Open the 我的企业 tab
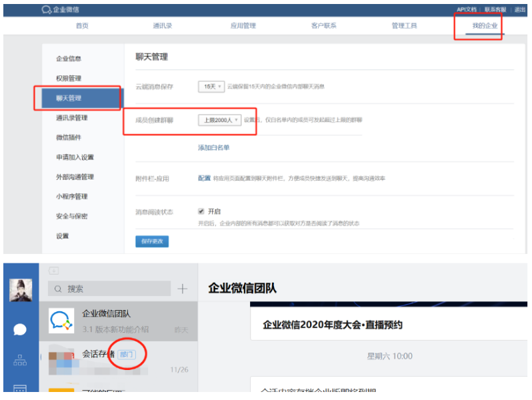Viewport: 532px width, 400px height. [485, 26]
